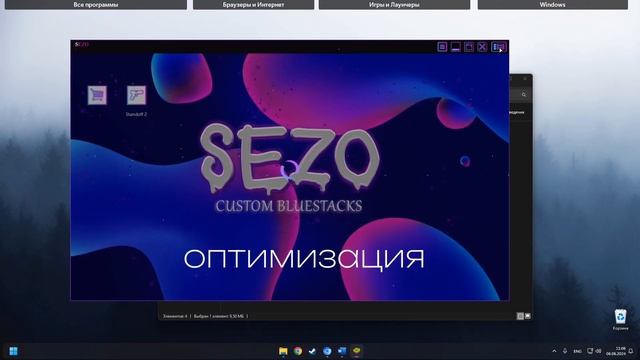
Task: Open the taskbar clock and date
Action: [x=616, y=351]
